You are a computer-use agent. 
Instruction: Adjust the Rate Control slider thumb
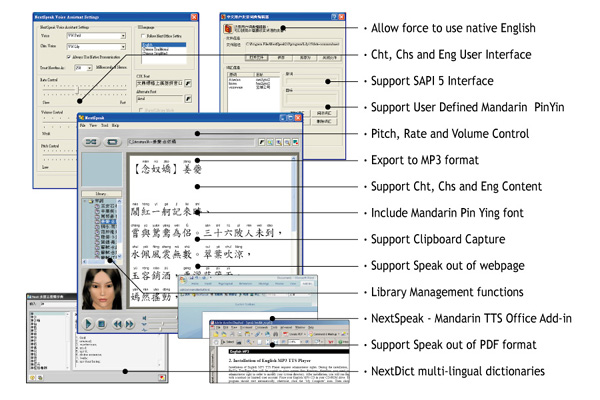pyautogui.click(x=78, y=90)
